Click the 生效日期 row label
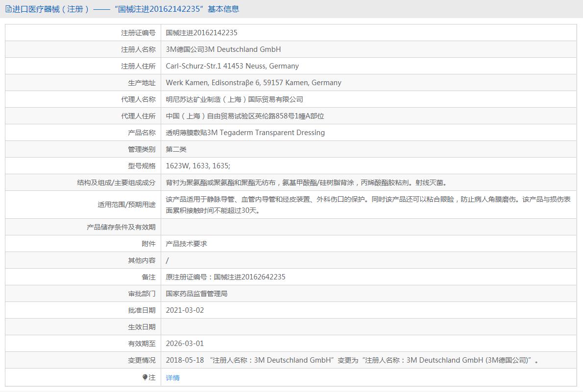583x392 pixels. point(142,327)
